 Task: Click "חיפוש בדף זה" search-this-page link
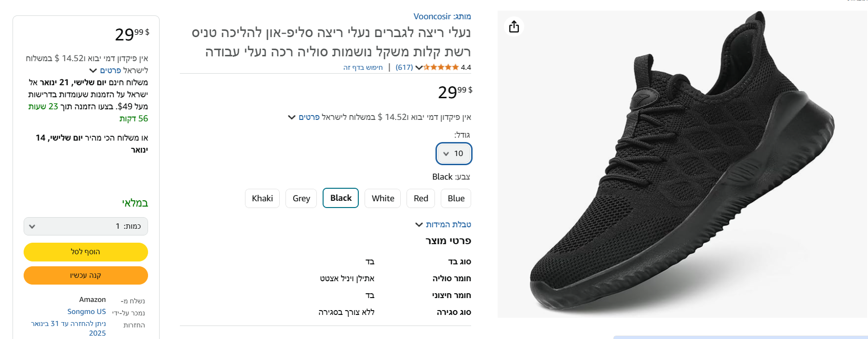point(363,67)
